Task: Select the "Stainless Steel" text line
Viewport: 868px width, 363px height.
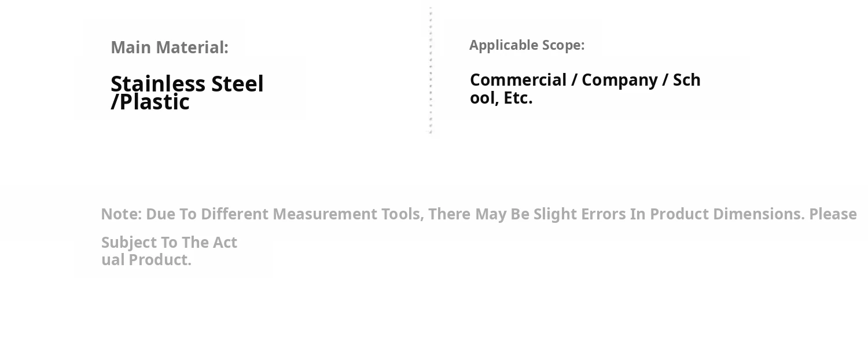Action: (187, 84)
